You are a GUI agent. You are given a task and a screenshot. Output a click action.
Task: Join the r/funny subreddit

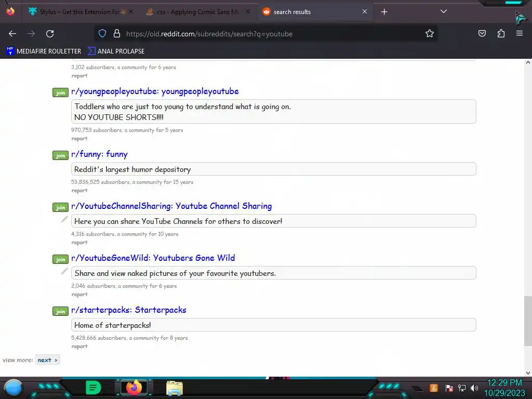click(x=60, y=155)
